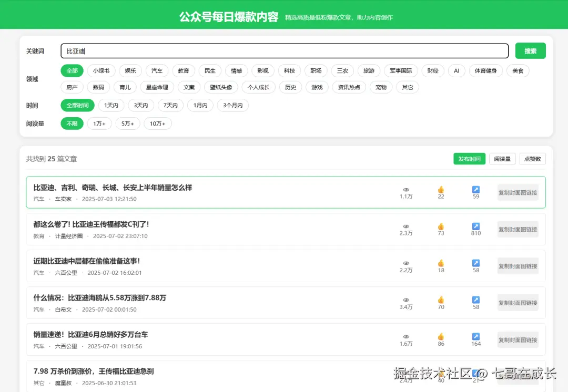Click the views icon on the 7.98万杀价 article
This screenshot has width=568, height=392.
pyautogui.click(x=405, y=372)
